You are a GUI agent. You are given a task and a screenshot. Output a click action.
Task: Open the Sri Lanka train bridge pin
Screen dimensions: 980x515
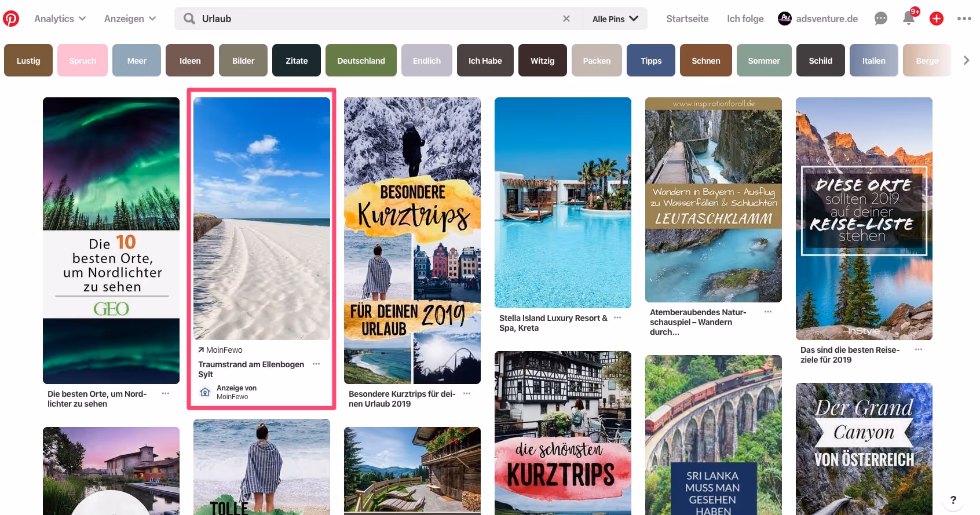click(714, 435)
